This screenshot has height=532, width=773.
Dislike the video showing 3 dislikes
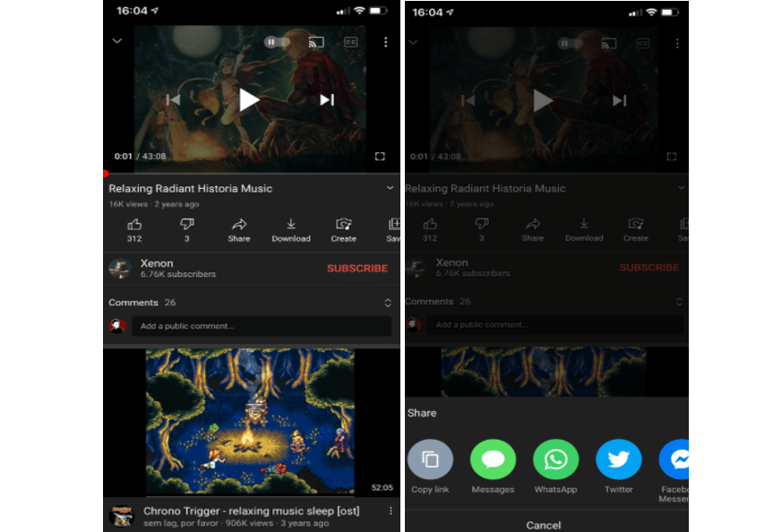pos(187,230)
